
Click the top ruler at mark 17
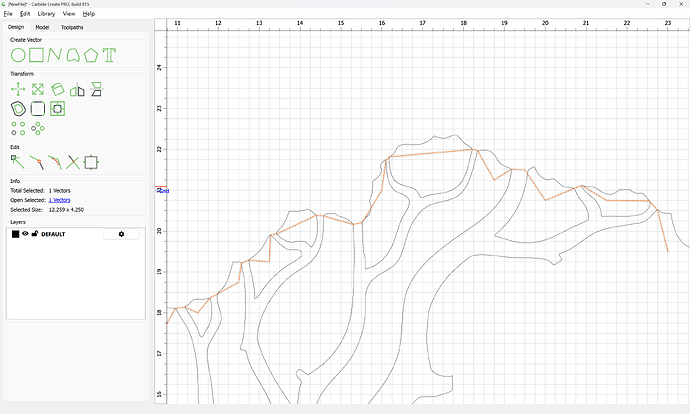pyautogui.click(x=422, y=23)
